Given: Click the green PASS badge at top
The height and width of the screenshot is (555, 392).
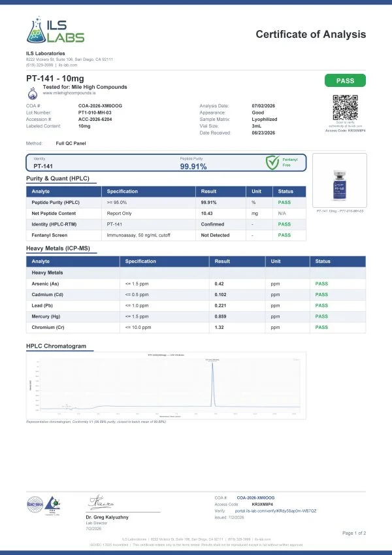Looking at the screenshot, I should coord(345,80).
